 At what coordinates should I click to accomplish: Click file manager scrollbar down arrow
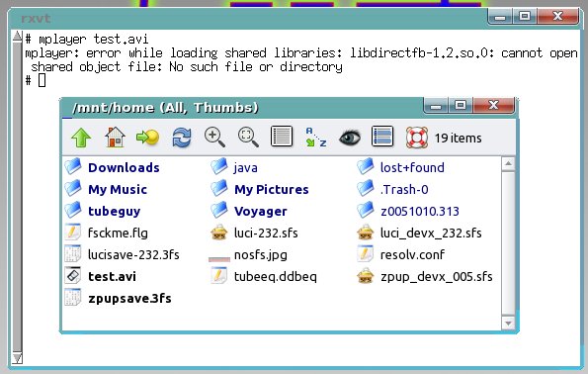tap(508, 323)
